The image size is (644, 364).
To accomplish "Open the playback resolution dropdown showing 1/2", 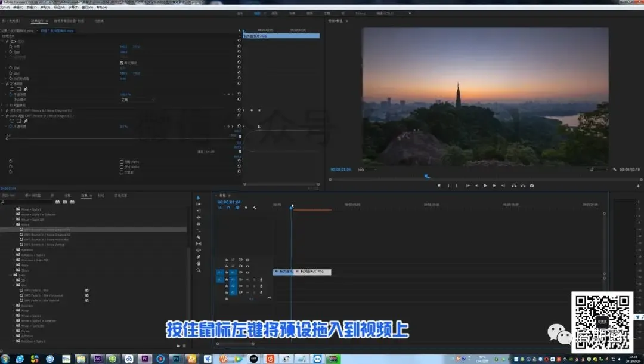I will pyautogui.click(x=599, y=169).
